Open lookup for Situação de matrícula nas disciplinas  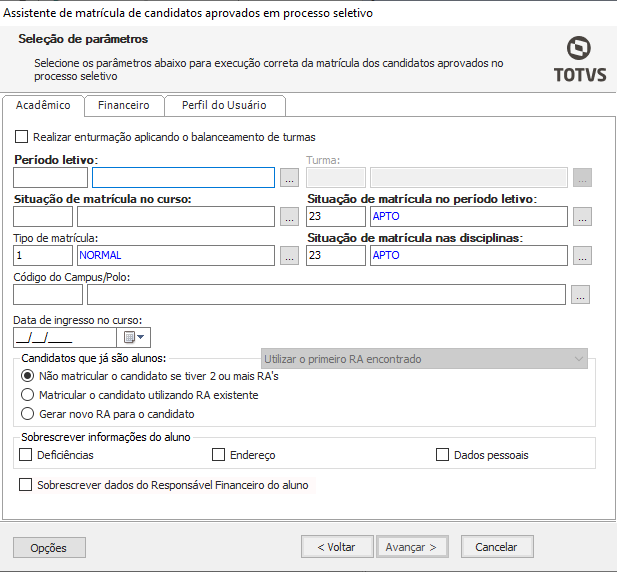coord(583,256)
